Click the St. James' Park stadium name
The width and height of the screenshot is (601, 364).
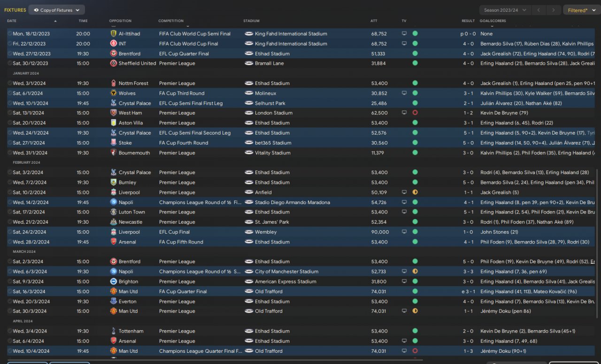pos(272,222)
